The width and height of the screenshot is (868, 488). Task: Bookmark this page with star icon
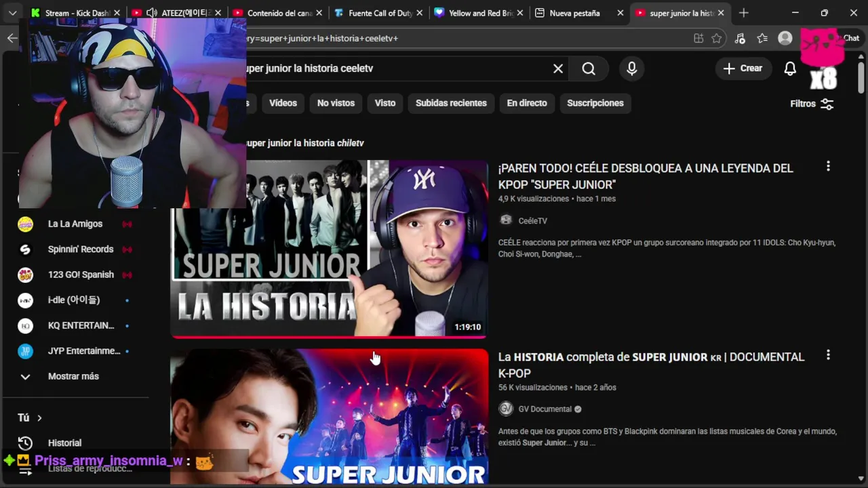click(717, 39)
